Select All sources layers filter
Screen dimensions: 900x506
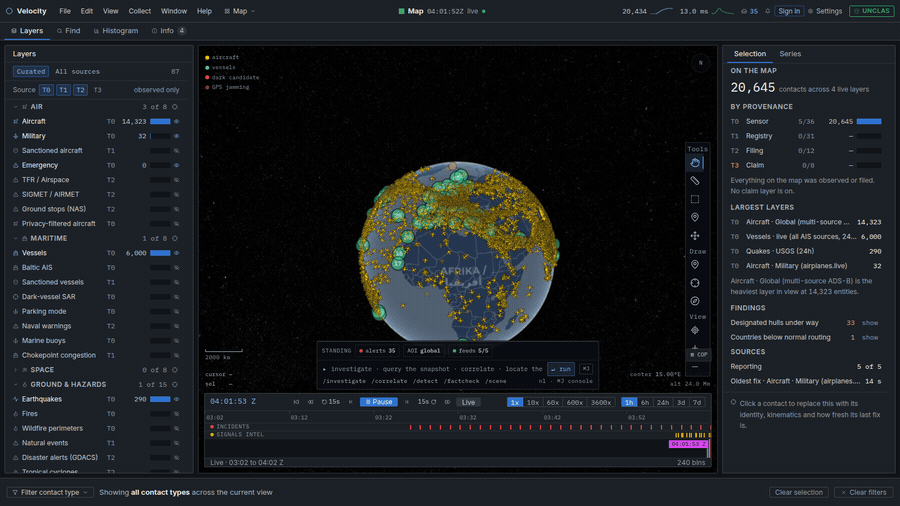click(77, 72)
